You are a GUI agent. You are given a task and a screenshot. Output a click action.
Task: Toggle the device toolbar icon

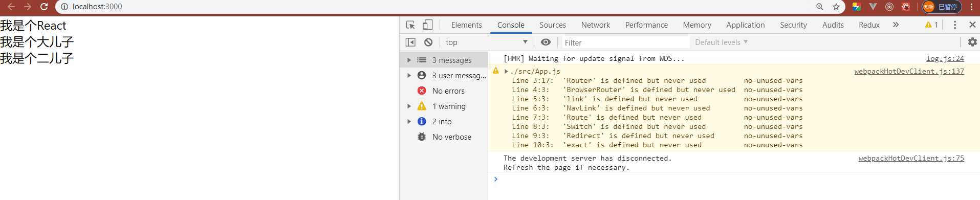click(428, 25)
